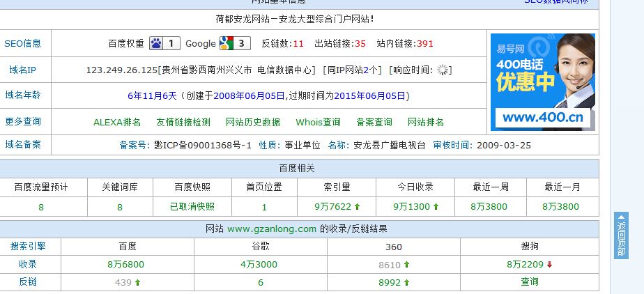644x294 pixels.
Task: Click the organization name 安龙县广播电视台
Action: [390, 146]
